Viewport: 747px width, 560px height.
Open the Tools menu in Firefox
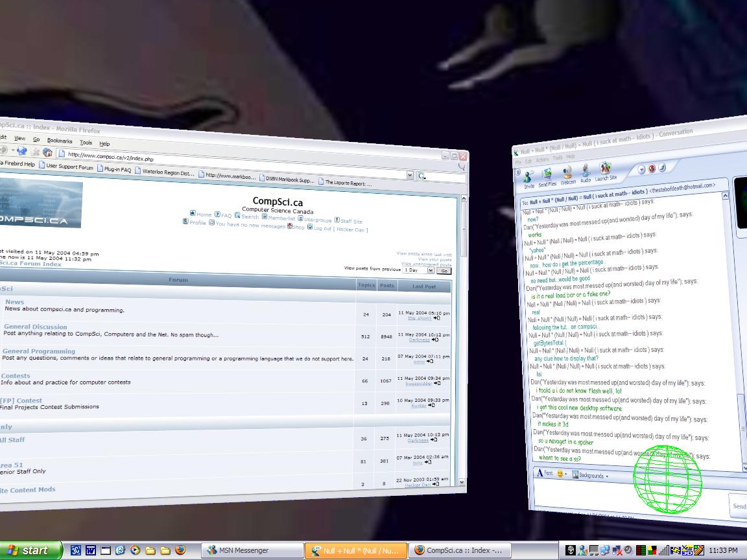[x=86, y=142]
